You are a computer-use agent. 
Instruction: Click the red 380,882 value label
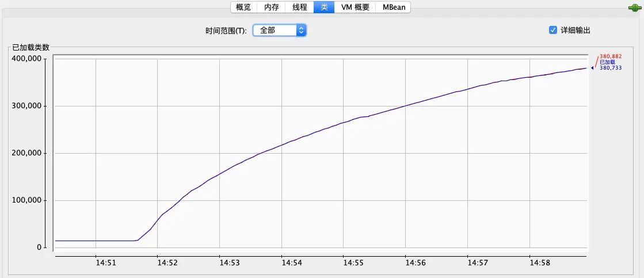tap(611, 56)
